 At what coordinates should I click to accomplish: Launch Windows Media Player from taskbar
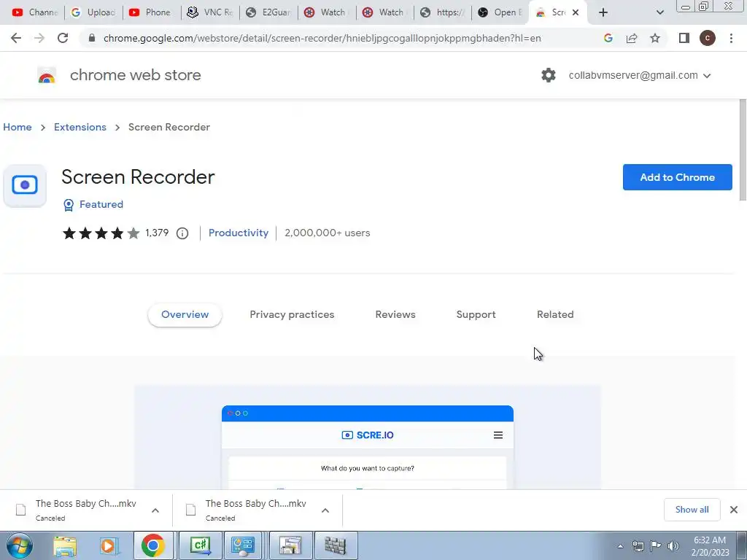[109, 545]
